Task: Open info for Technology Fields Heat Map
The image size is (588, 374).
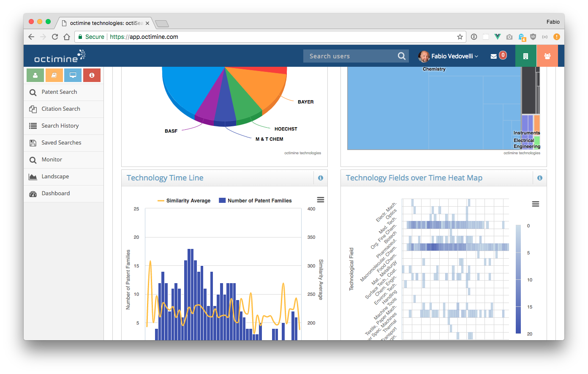Action: (x=540, y=178)
